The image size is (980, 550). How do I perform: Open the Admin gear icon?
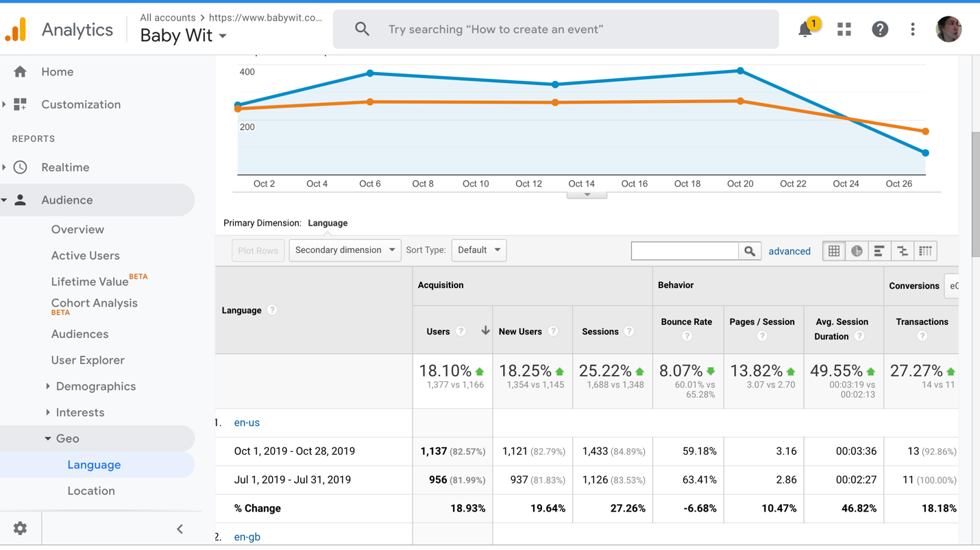[x=20, y=529]
